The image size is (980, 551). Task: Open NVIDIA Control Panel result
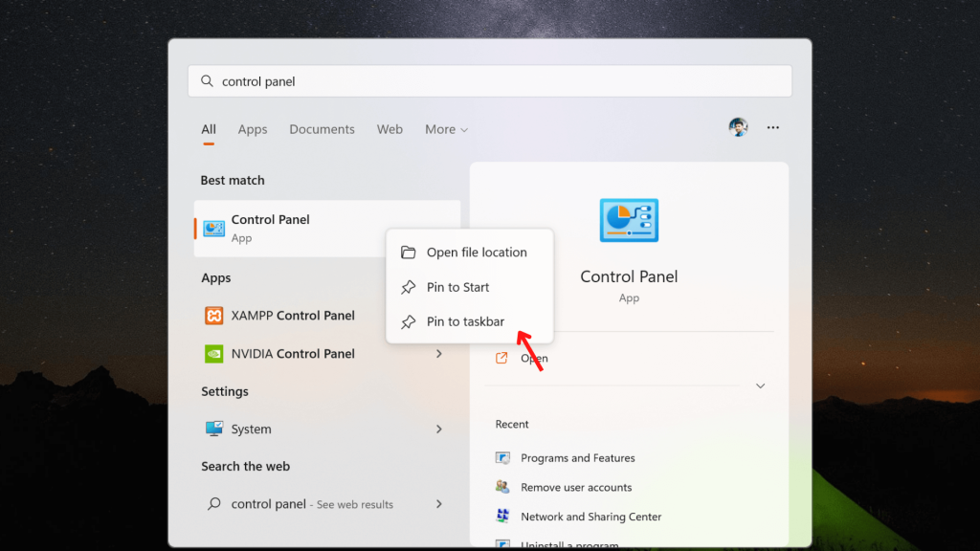tap(327, 354)
